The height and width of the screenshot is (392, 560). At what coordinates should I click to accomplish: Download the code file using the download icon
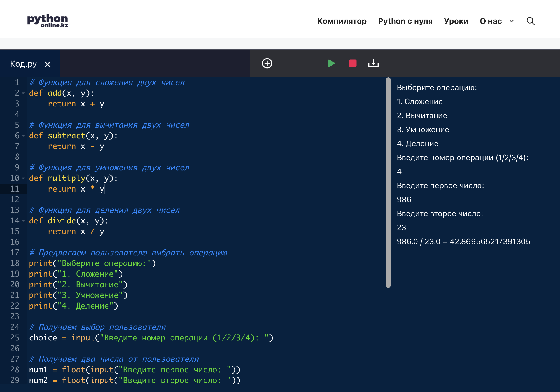coord(373,63)
